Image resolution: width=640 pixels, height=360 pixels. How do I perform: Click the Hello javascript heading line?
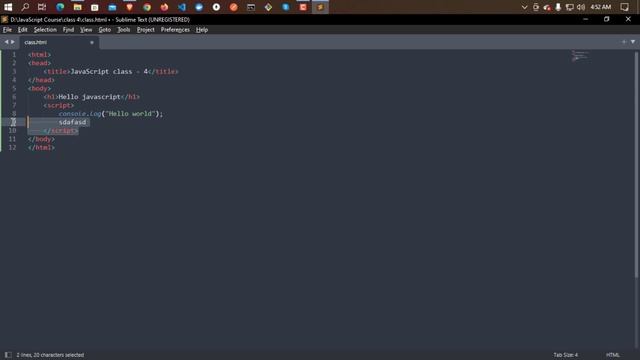[91, 97]
